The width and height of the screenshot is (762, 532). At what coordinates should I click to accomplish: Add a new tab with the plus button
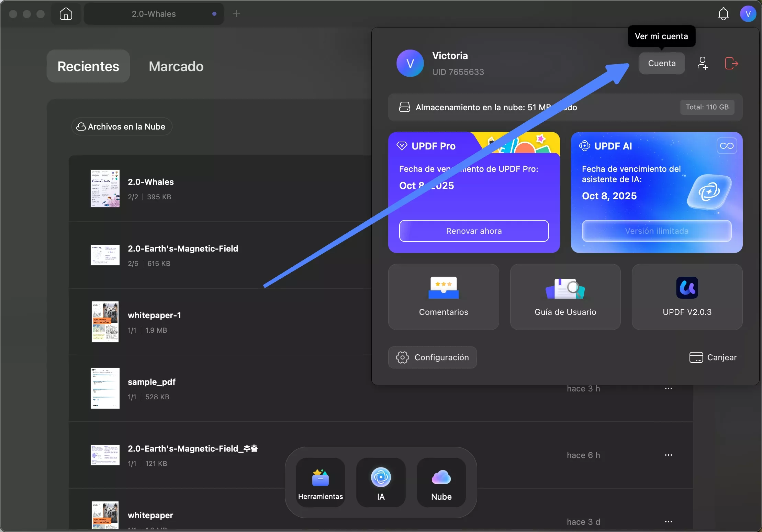[236, 14]
